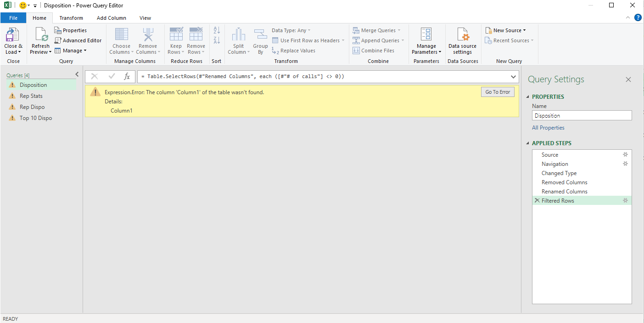
Task: Expand the formula bar with the chevron
Action: coord(513,77)
